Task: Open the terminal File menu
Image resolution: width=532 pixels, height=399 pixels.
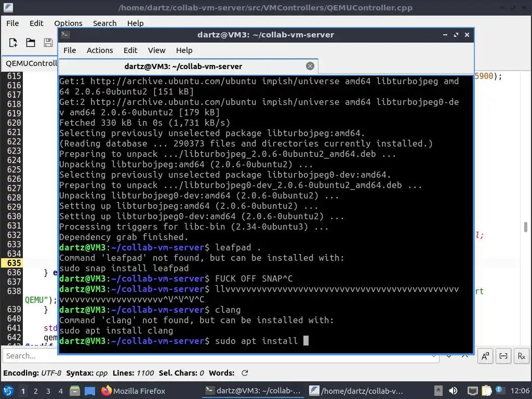Action: point(70,50)
